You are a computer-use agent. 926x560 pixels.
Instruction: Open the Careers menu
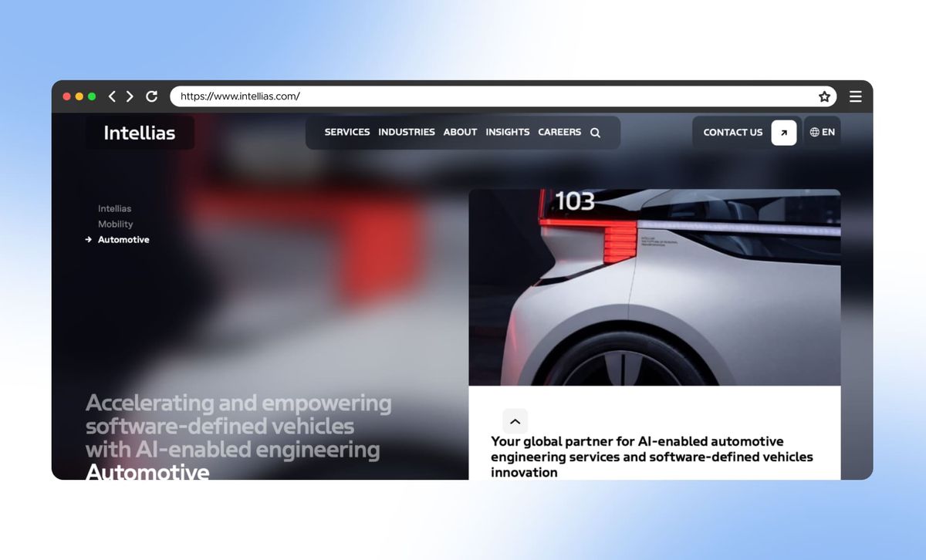[x=559, y=133]
